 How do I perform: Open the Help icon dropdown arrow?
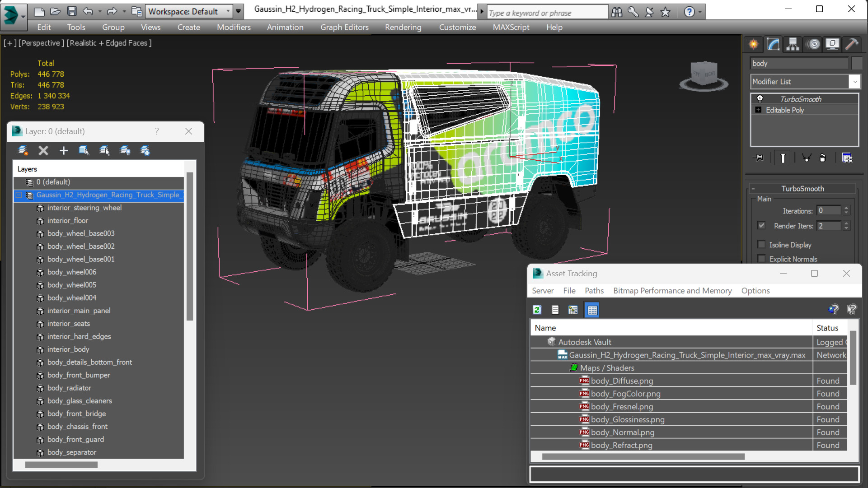click(700, 12)
